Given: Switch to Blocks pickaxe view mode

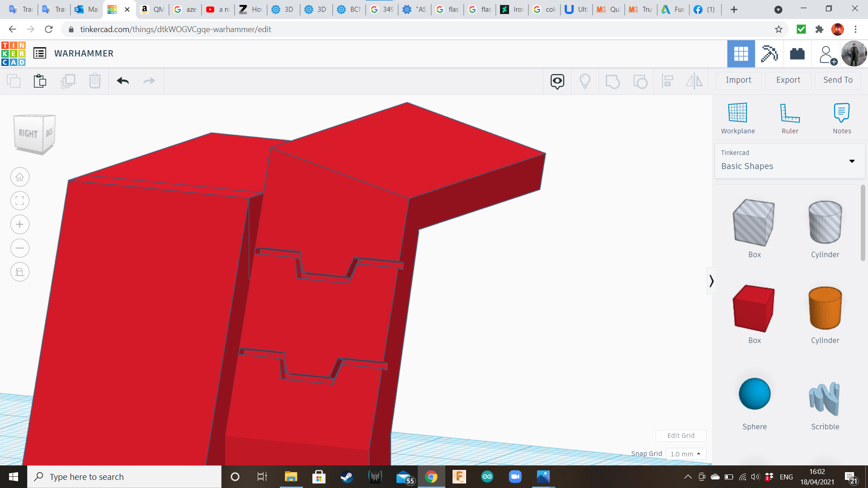Looking at the screenshot, I should [769, 54].
